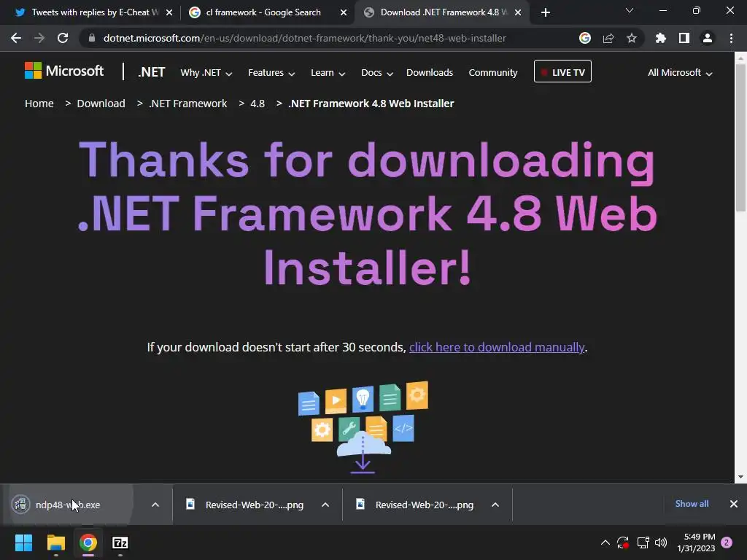
Task: Share this page via share icon
Action: click(x=608, y=38)
